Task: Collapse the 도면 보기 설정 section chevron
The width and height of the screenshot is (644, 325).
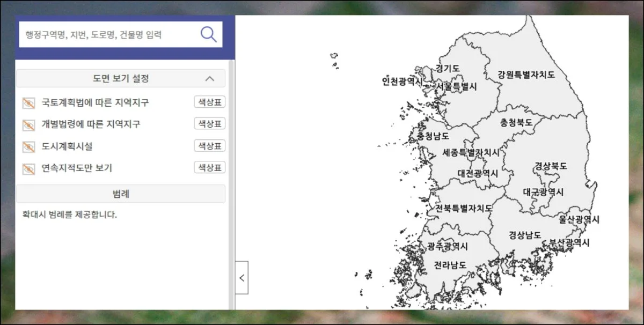Action: tap(210, 79)
